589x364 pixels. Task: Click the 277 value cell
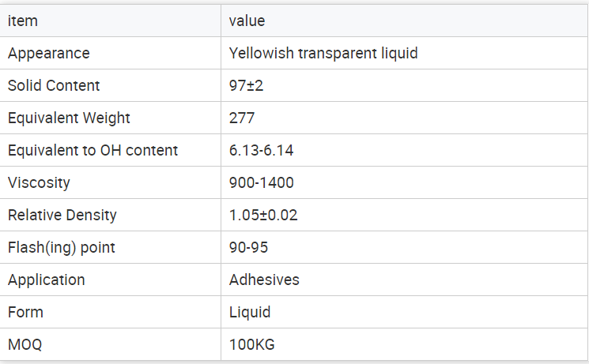[242, 118]
